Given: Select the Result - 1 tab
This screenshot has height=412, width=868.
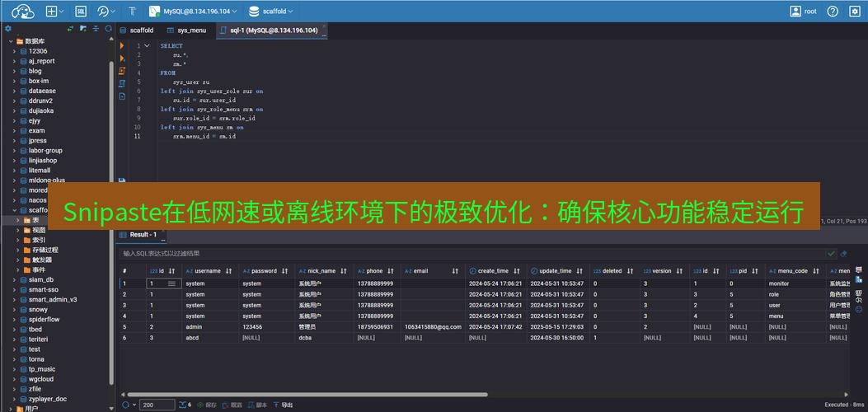Looking at the screenshot, I should click(143, 235).
